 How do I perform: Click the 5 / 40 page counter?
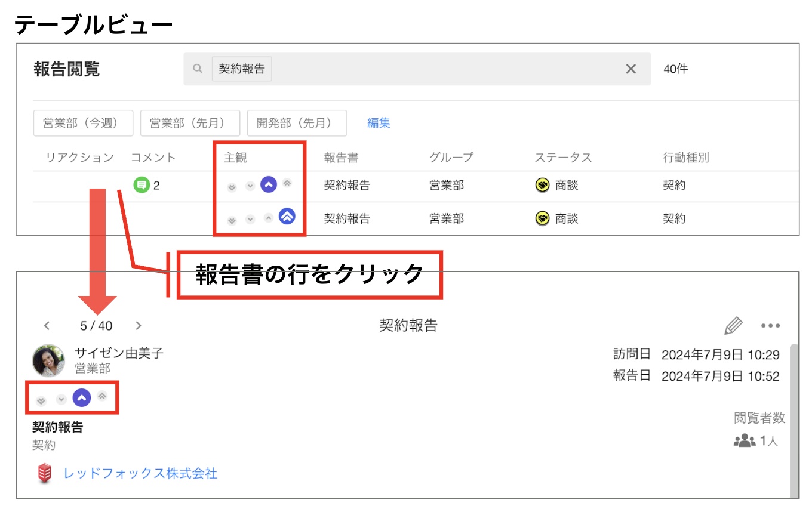point(96,326)
